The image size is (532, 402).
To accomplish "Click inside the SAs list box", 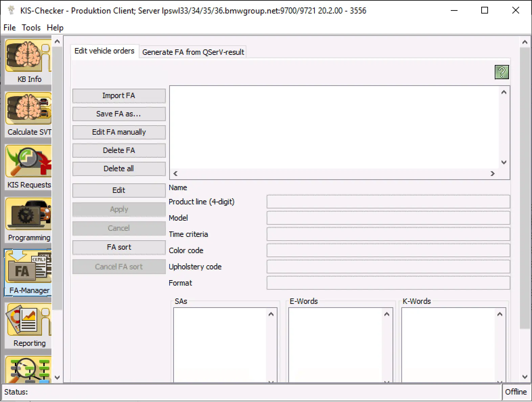I will click(x=220, y=345).
